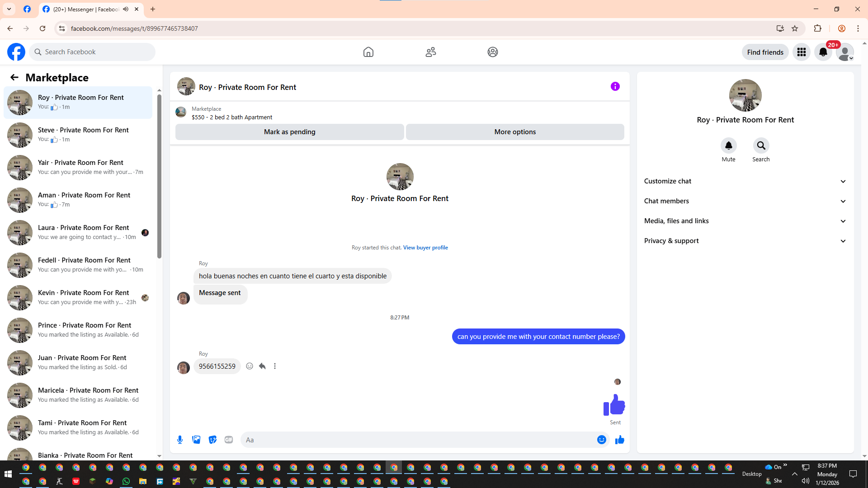Screen dimensions: 868x488
Task: Open the emoji picker in message box
Action: (601, 440)
